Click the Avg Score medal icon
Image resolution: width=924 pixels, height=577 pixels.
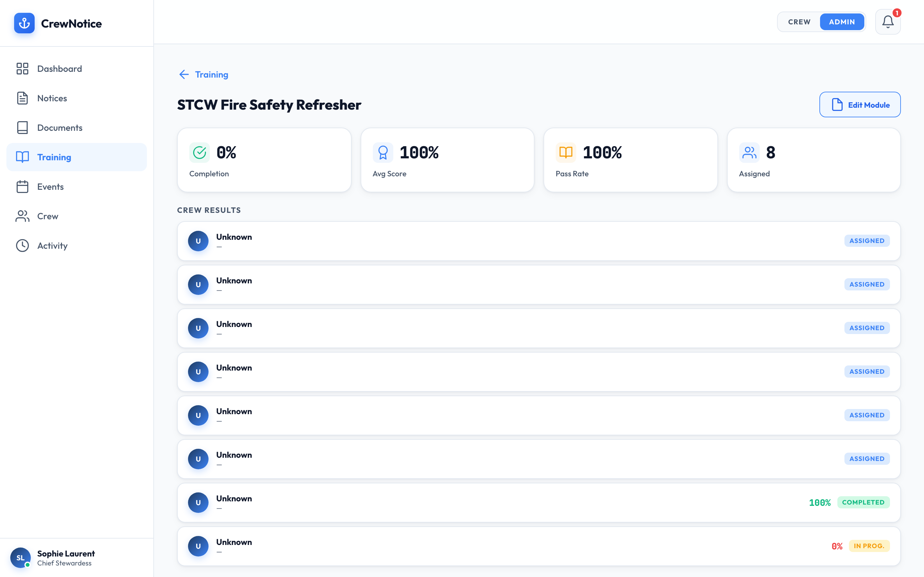coord(382,152)
